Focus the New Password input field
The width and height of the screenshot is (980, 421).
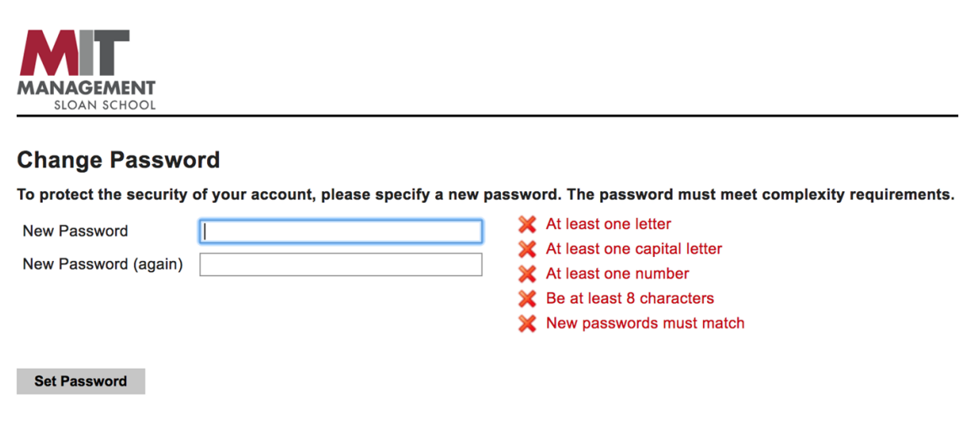click(x=341, y=232)
